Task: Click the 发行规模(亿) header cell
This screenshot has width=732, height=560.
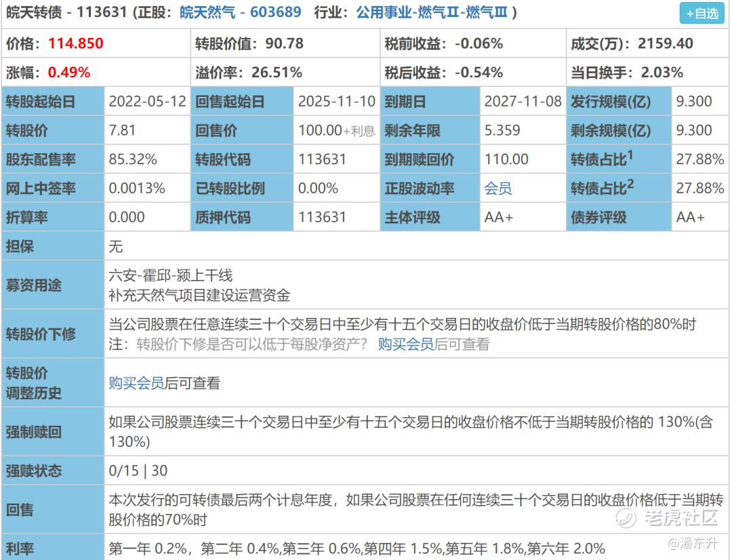Action: pyautogui.click(x=619, y=101)
